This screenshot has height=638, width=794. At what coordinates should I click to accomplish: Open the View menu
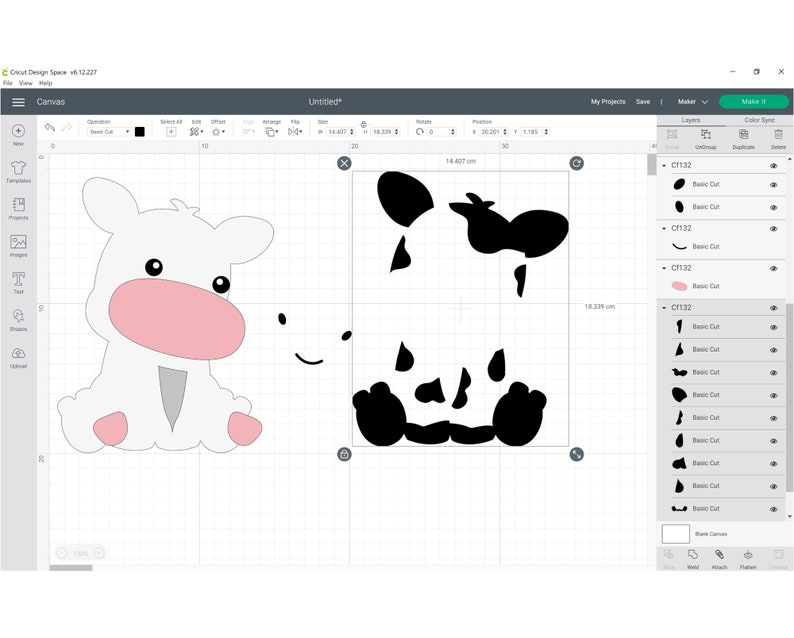point(25,83)
